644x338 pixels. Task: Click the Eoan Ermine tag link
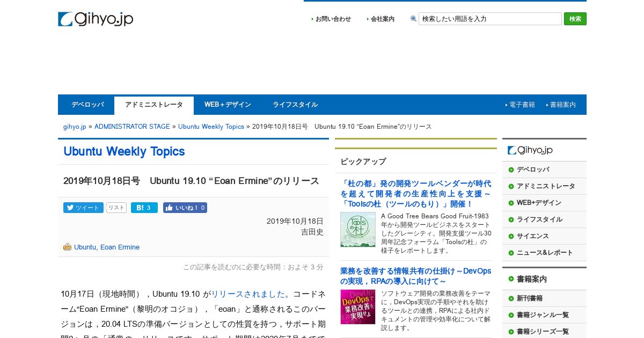120,247
